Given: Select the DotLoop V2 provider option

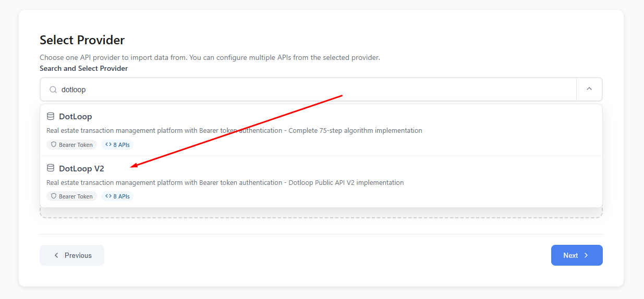Looking at the screenshot, I should click(x=321, y=182).
